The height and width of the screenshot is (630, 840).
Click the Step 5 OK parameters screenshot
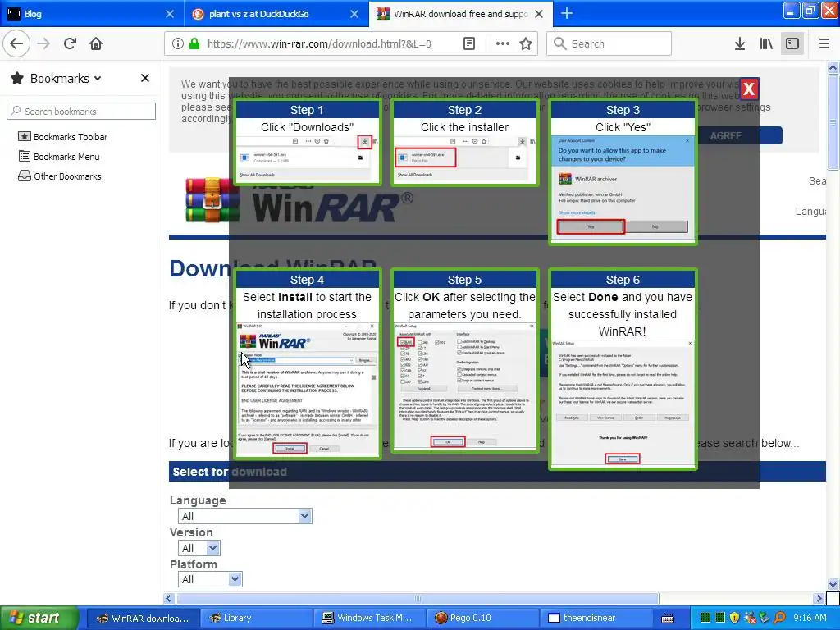point(464,361)
